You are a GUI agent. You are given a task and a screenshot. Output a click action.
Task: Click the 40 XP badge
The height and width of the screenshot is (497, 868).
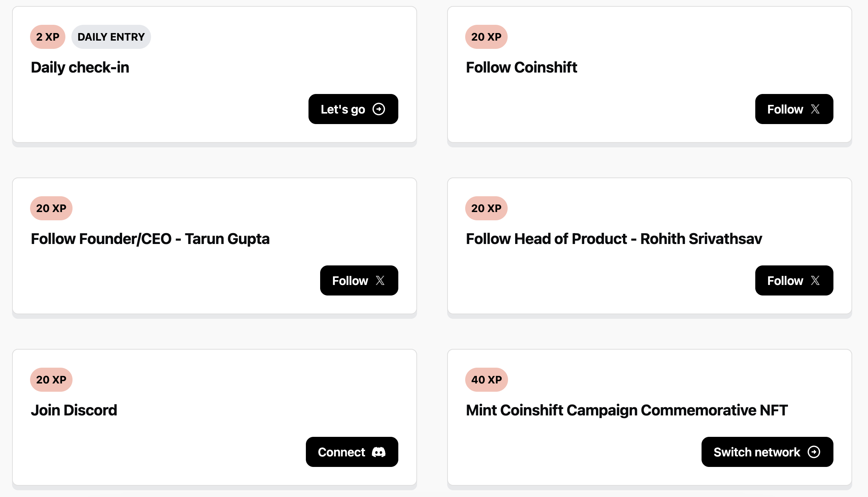[486, 380]
